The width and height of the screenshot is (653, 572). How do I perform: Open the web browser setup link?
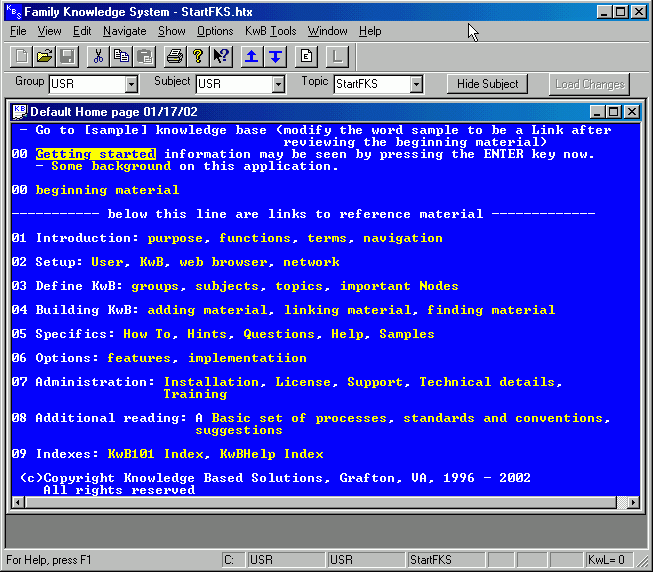click(x=223, y=262)
